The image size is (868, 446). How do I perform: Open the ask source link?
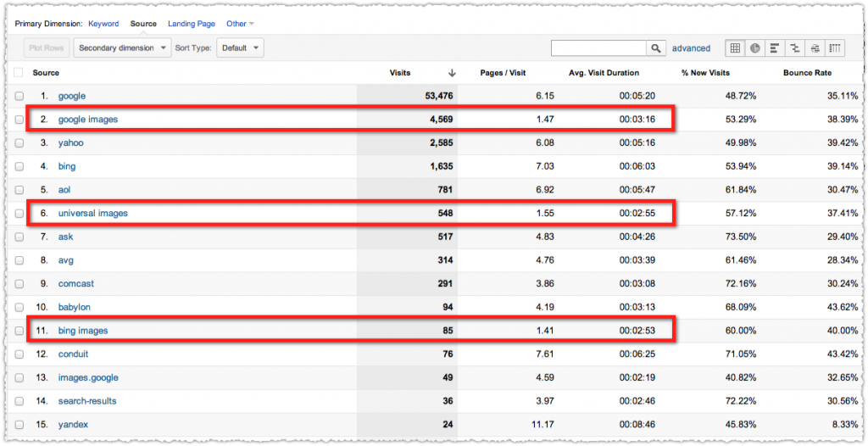66,237
